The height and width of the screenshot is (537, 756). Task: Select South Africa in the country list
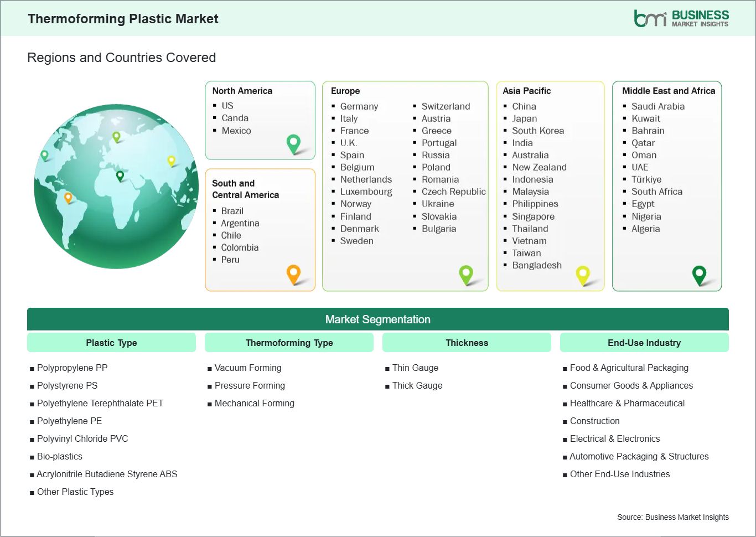(x=657, y=192)
